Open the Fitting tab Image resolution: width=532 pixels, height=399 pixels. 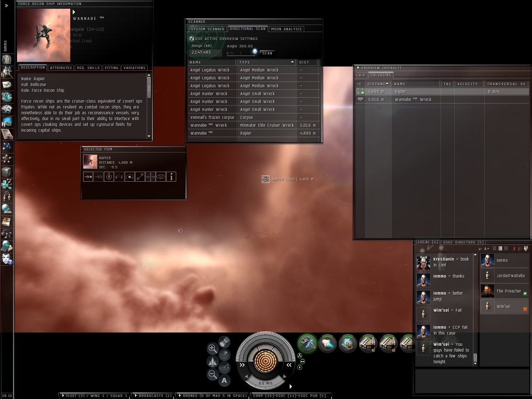click(x=111, y=68)
